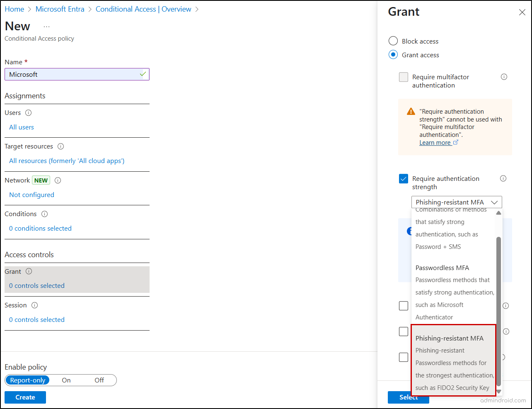Go to Microsoft Entra breadcrumb

60,9
